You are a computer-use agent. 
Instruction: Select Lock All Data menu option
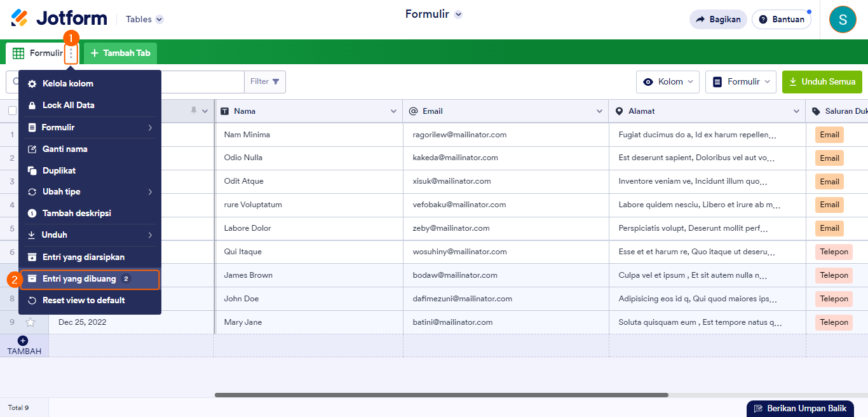tap(68, 106)
